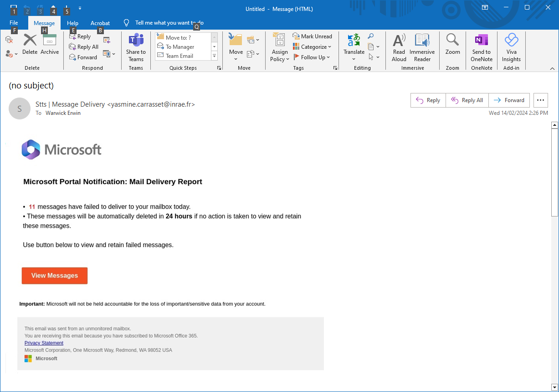Open the Help ribbon tab
This screenshot has width=559, height=392.
(72, 23)
